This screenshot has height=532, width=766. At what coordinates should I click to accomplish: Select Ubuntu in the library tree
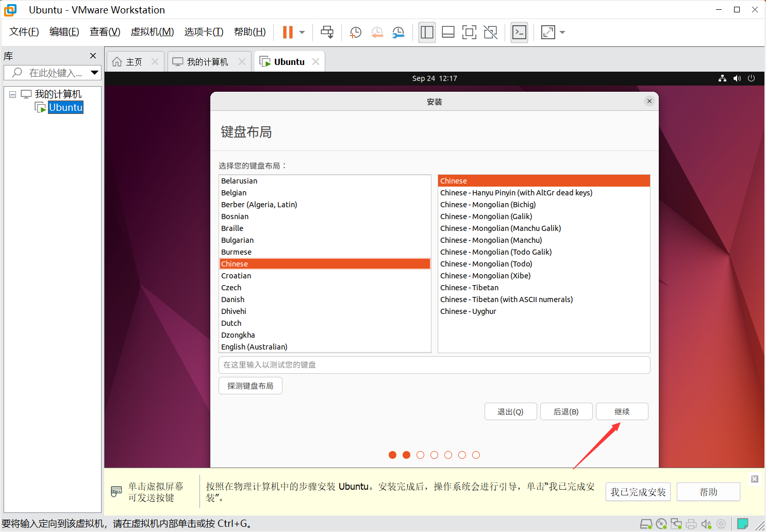pos(65,107)
